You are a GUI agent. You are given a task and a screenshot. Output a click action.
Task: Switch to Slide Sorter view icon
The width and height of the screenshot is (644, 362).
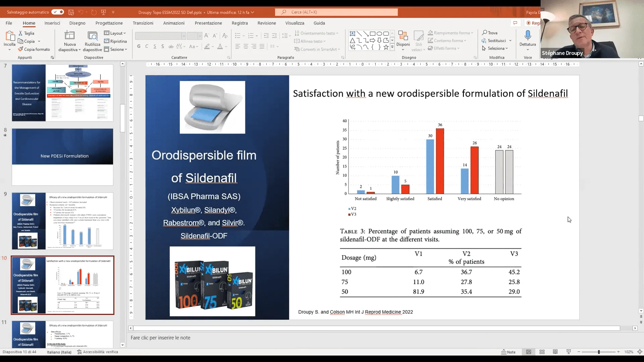[542, 352]
